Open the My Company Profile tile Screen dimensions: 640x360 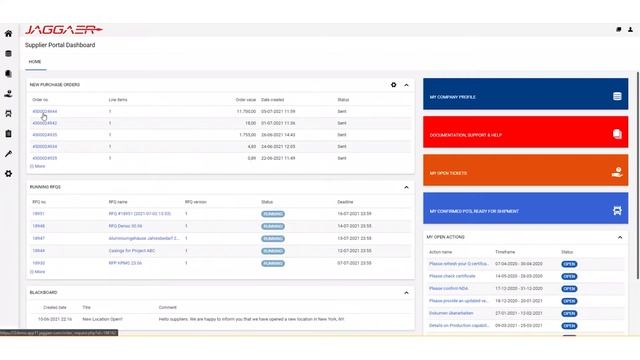(x=526, y=94)
